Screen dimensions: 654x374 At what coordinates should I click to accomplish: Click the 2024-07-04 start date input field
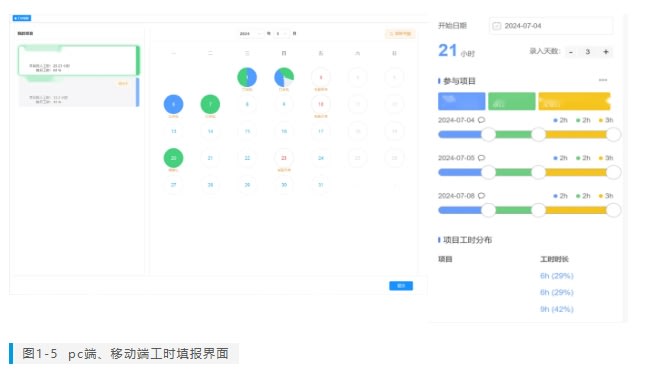coord(551,26)
